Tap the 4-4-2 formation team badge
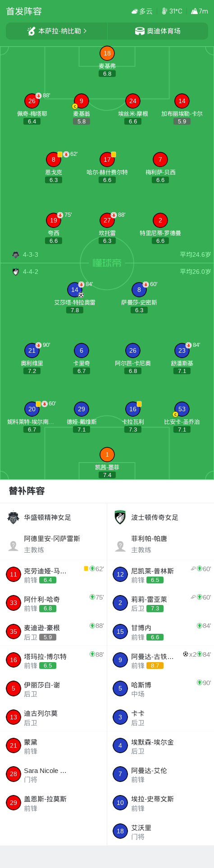 click(16, 272)
